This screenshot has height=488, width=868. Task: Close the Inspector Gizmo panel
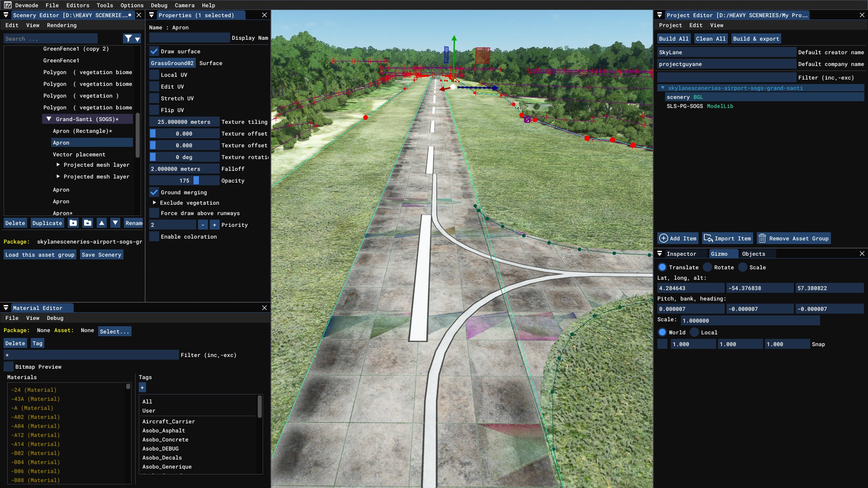coord(862,253)
